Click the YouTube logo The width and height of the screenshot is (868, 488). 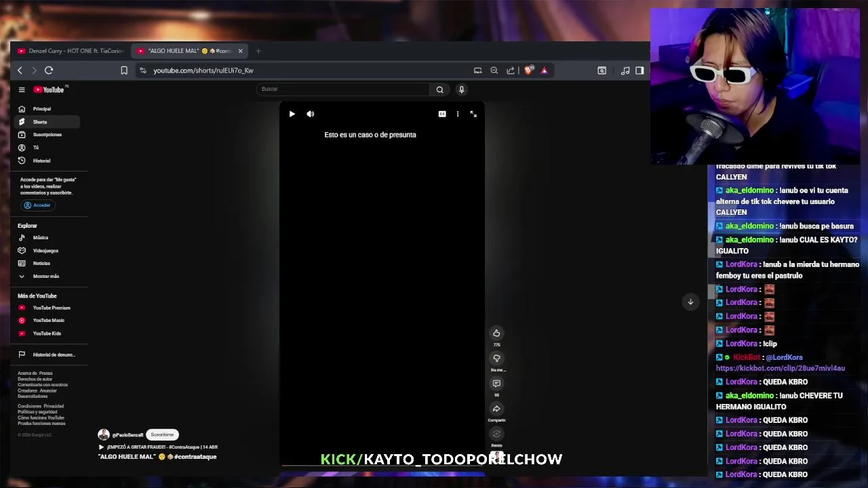[50, 89]
